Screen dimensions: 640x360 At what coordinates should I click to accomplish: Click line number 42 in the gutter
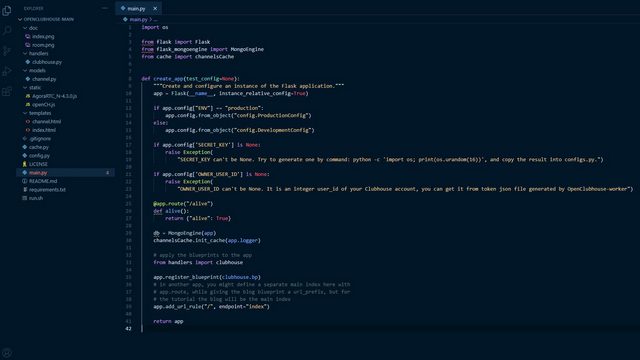(x=129, y=329)
